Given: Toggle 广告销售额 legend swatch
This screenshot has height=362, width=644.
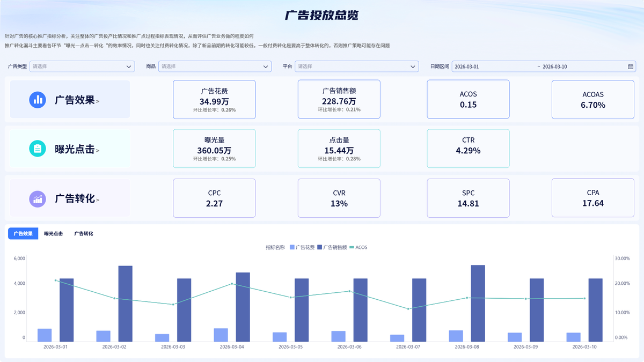Looking at the screenshot, I should (319, 247).
